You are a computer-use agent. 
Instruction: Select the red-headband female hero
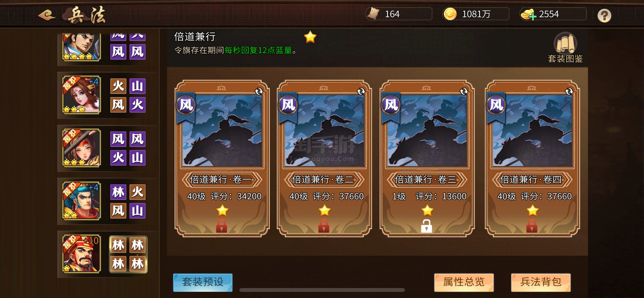[81, 148]
